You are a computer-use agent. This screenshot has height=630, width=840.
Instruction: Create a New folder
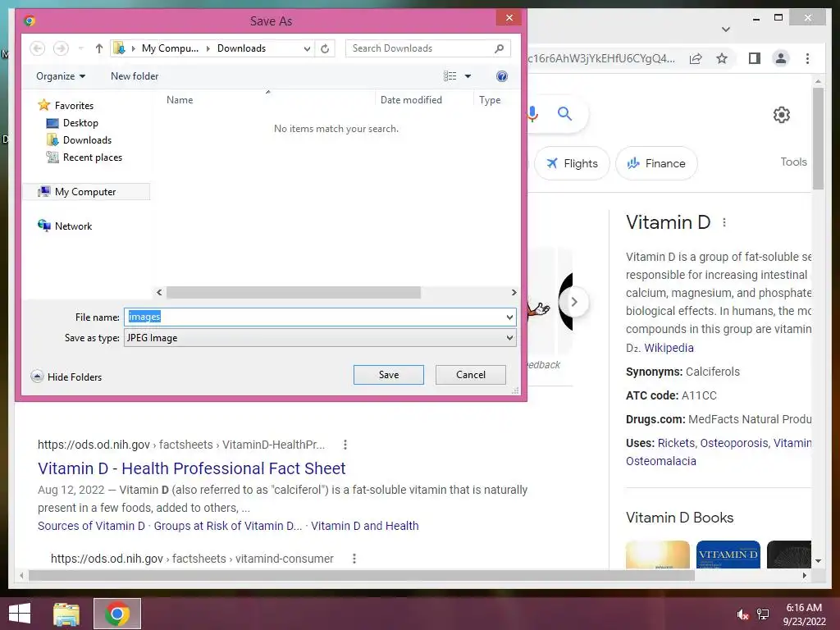pyautogui.click(x=135, y=76)
